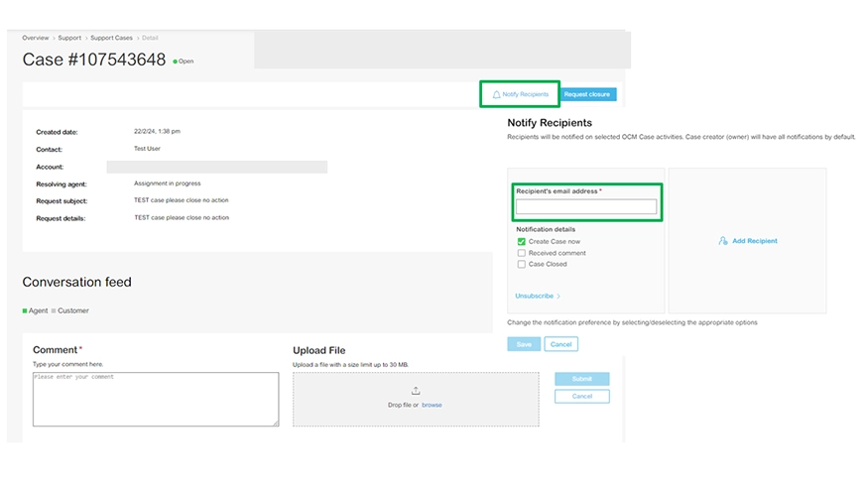The width and height of the screenshot is (868, 488).
Task: Click the Case #107543648 heading
Action: [x=94, y=60]
